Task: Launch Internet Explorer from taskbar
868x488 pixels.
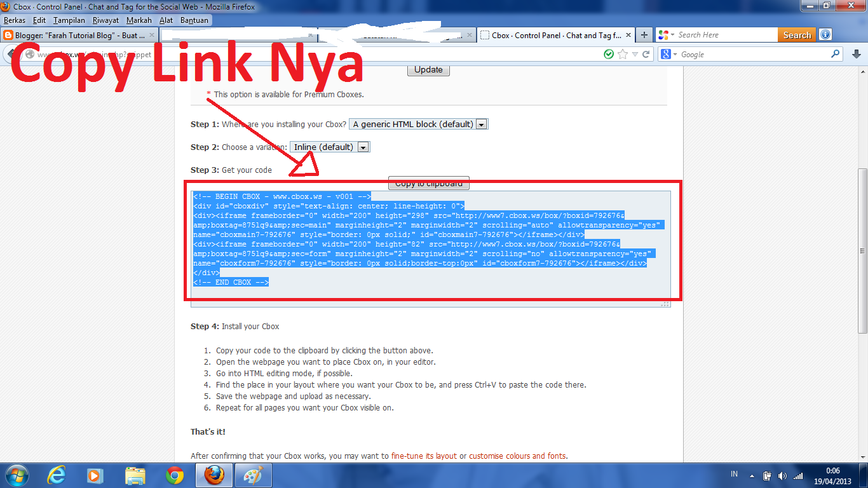Action: pos(57,475)
